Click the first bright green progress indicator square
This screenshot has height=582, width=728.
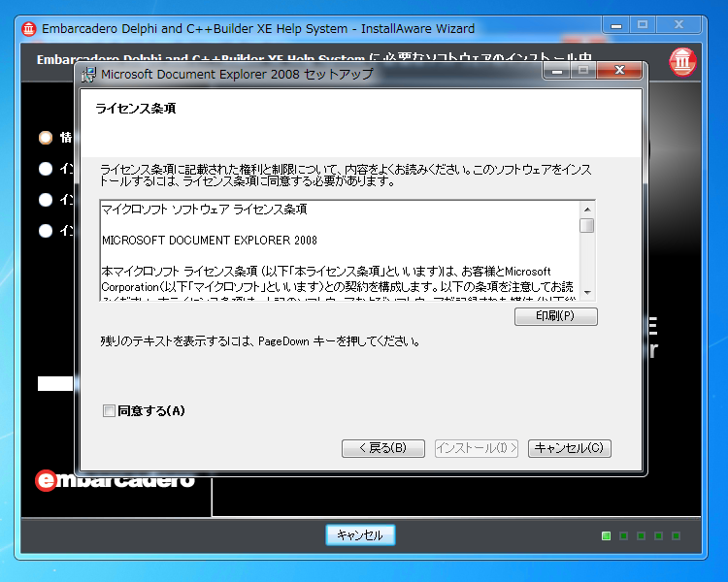pyautogui.click(x=606, y=536)
